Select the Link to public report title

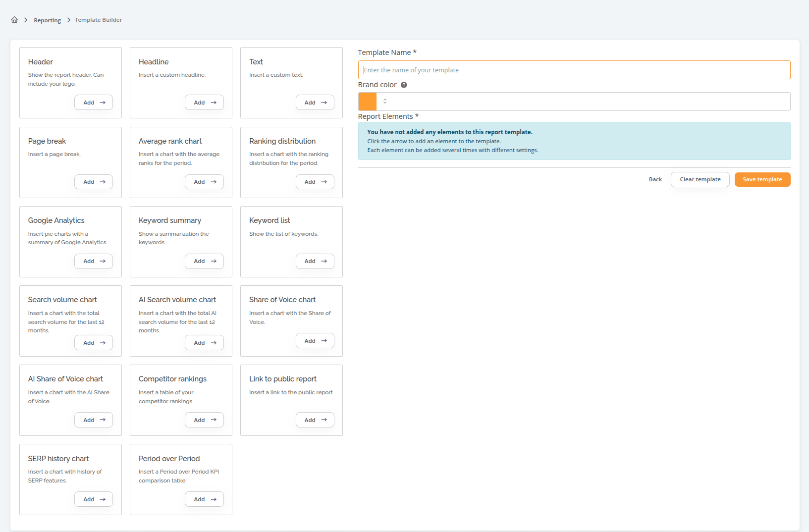pos(283,379)
